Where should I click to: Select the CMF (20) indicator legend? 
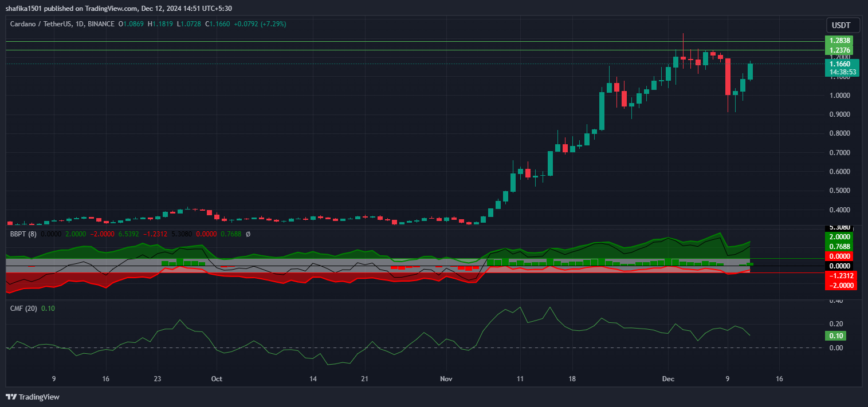click(x=23, y=308)
